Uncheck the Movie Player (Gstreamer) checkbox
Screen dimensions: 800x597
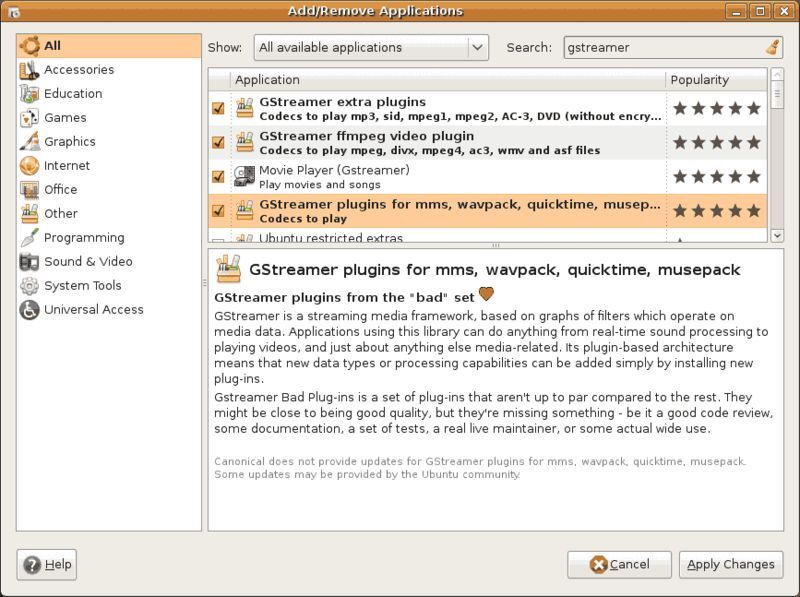pos(218,177)
